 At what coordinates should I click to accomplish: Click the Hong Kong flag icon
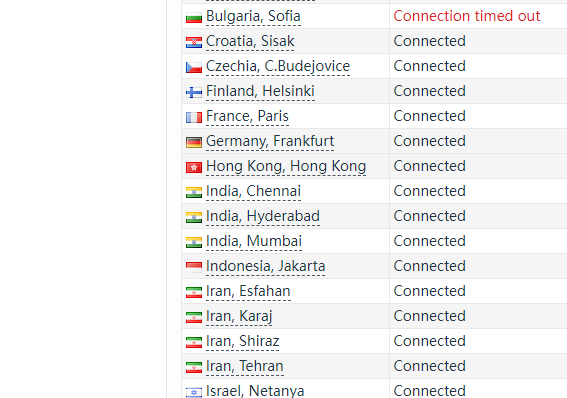pos(194,167)
